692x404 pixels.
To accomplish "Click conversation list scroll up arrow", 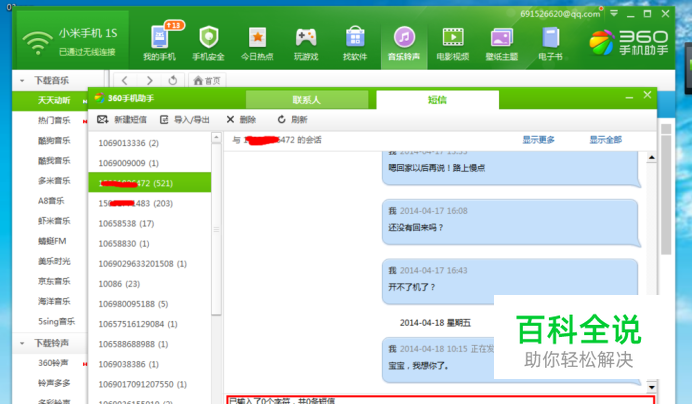I will [216, 137].
